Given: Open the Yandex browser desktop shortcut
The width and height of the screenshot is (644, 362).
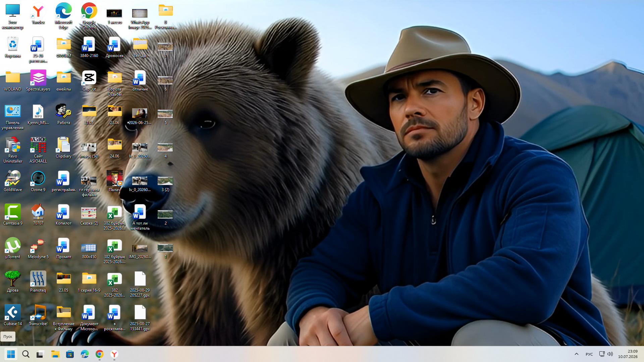Looking at the screenshot, I should click(x=38, y=13).
